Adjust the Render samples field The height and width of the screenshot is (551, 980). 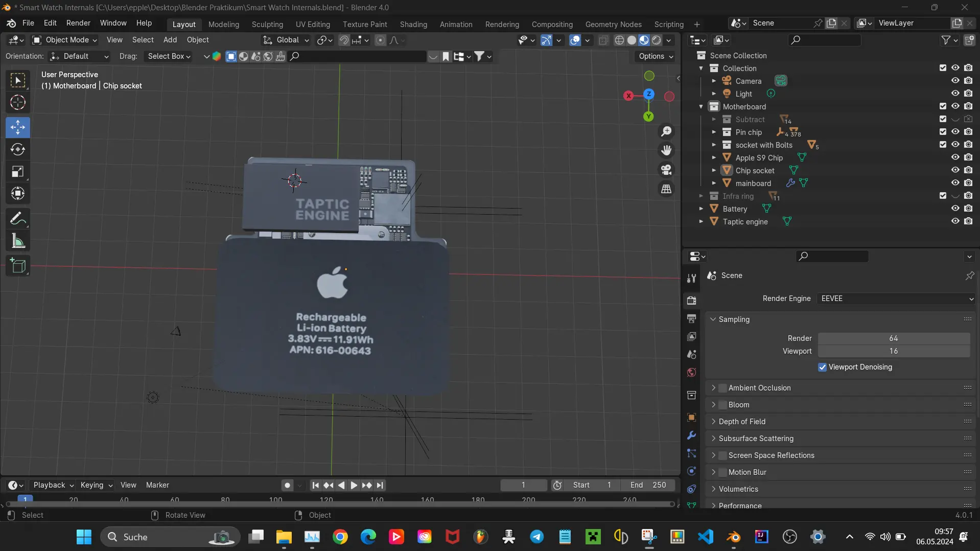click(894, 338)
